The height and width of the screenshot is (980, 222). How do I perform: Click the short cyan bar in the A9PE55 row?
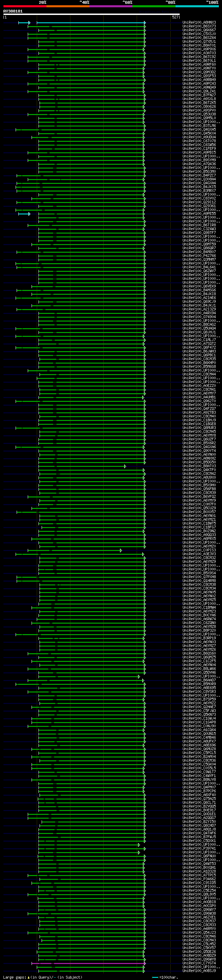pyautogui.click(x=24, y=214)
